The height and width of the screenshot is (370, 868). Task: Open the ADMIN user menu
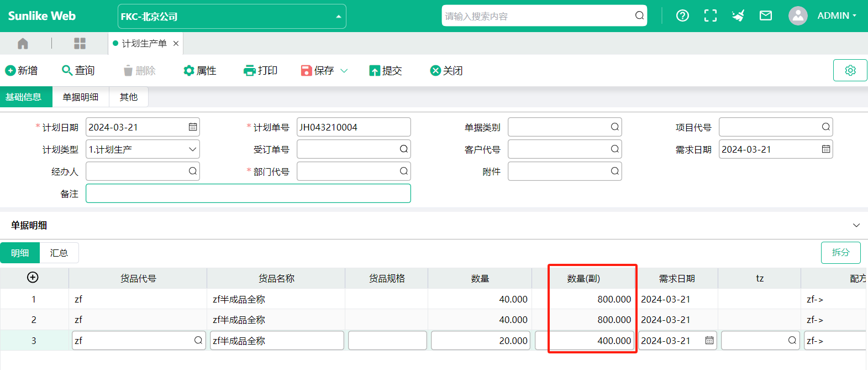point(836,15)
